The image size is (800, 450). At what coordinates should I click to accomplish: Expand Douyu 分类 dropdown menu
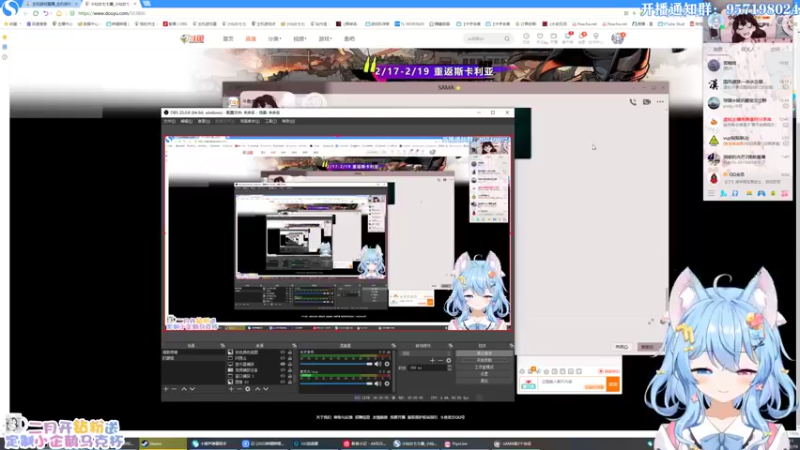(x=274, y=39)
